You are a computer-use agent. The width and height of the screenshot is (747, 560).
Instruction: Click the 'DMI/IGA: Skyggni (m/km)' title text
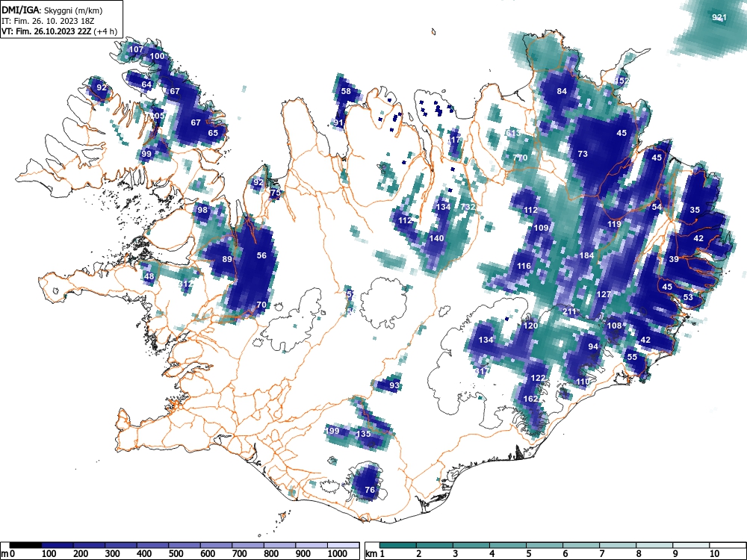pos(52,10)
